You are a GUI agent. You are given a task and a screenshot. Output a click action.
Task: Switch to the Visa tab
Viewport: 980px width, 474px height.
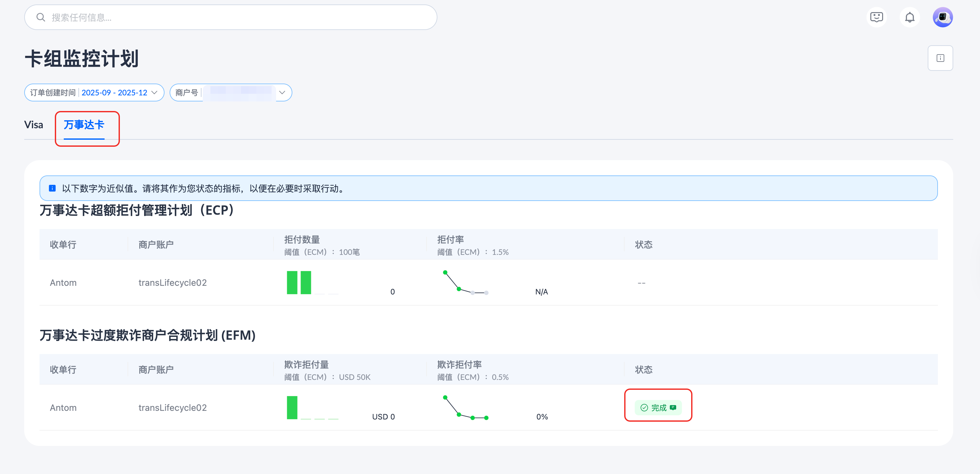[33, 124]
